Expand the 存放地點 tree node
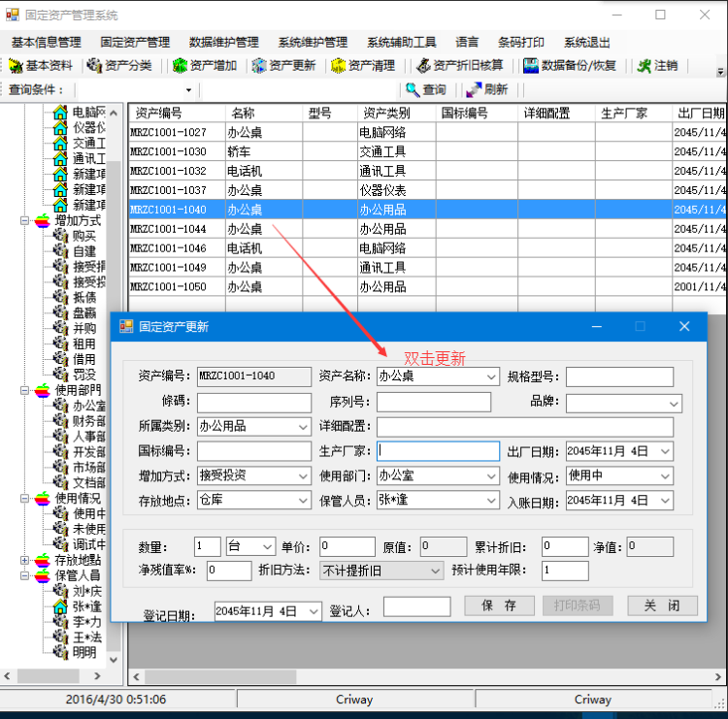 tap(25, 560)
